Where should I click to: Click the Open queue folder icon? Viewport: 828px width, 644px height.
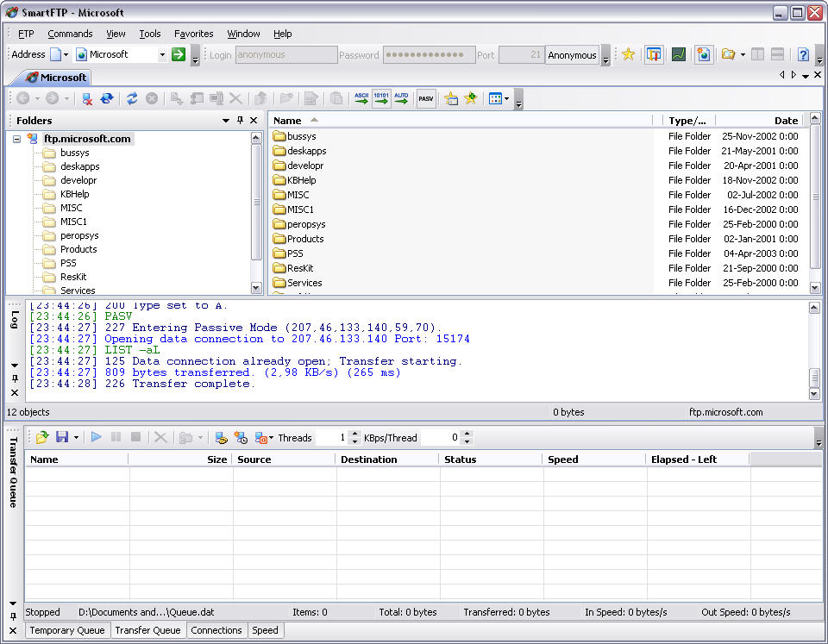(42, 437)
